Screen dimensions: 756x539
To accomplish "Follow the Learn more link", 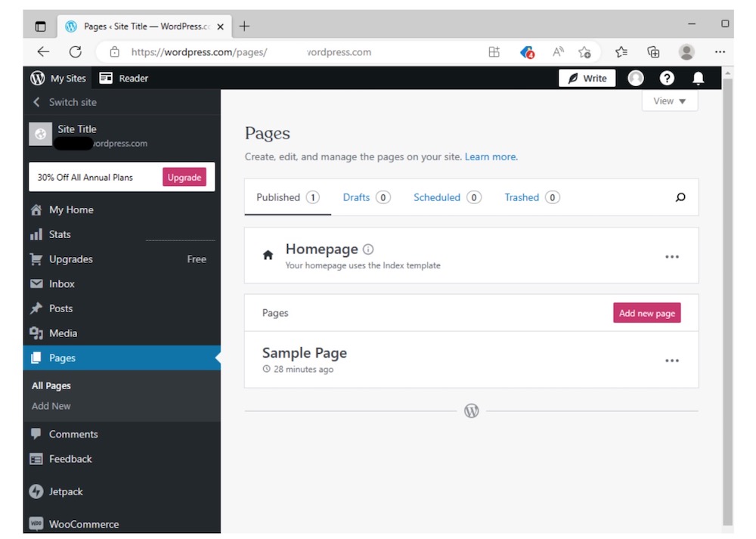I will click(x=491, y=156).
